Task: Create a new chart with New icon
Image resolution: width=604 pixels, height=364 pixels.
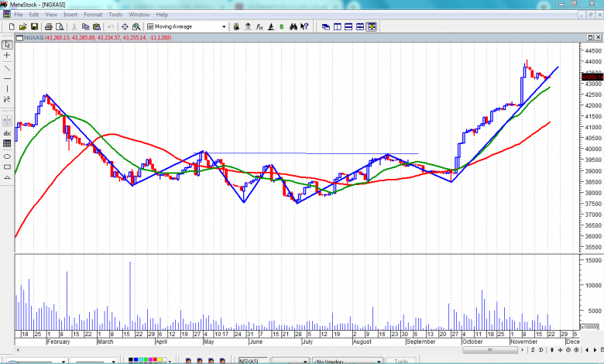Action: (12, 26)
